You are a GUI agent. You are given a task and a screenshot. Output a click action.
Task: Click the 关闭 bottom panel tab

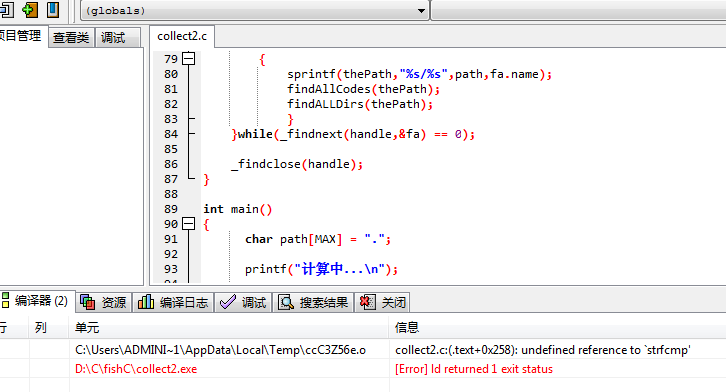click(383, 302)
